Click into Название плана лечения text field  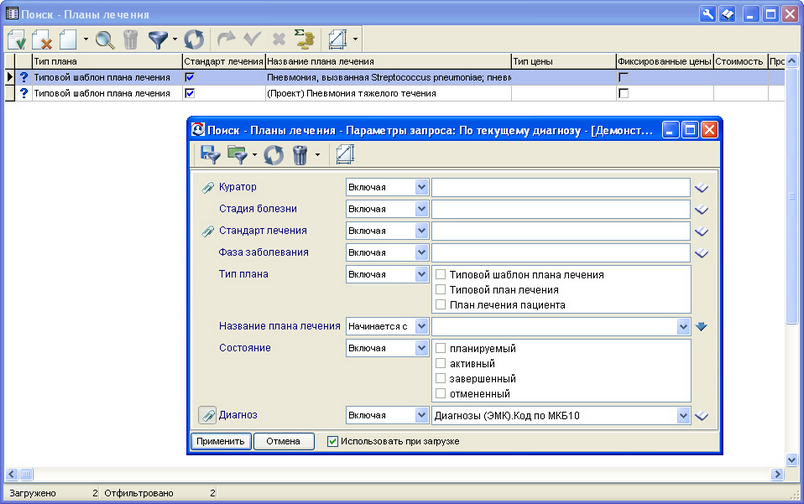[x=555, y=326]
